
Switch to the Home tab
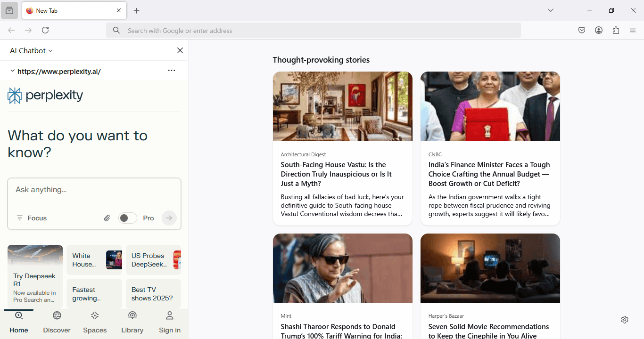tap(19, 323)
